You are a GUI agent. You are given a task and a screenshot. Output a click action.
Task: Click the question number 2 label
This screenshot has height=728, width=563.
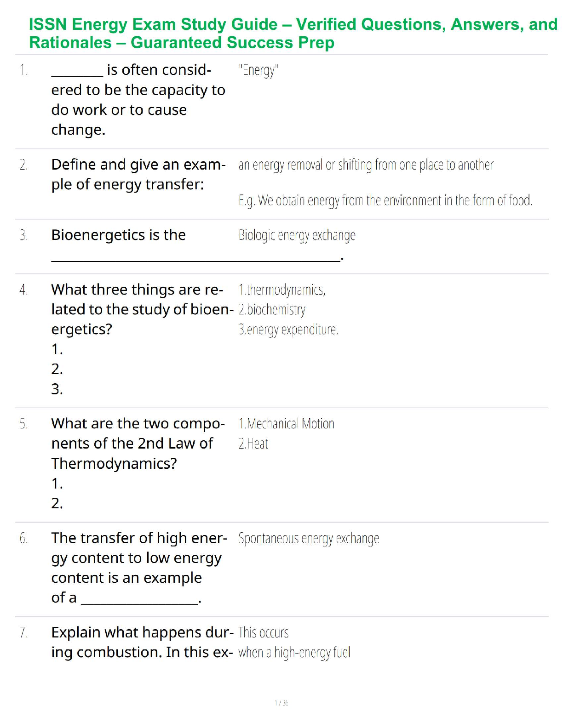24,165
